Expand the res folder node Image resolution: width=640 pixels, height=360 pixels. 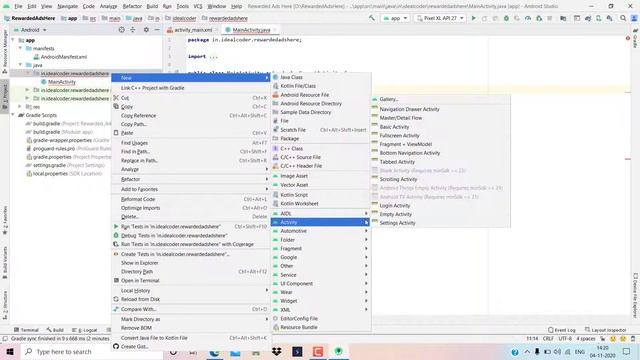20,107
